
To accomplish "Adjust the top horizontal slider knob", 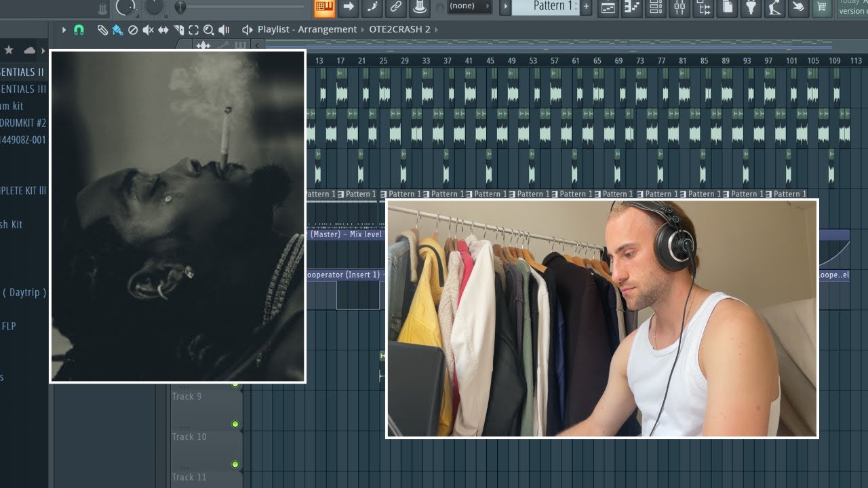I will [x=180, y=7].
